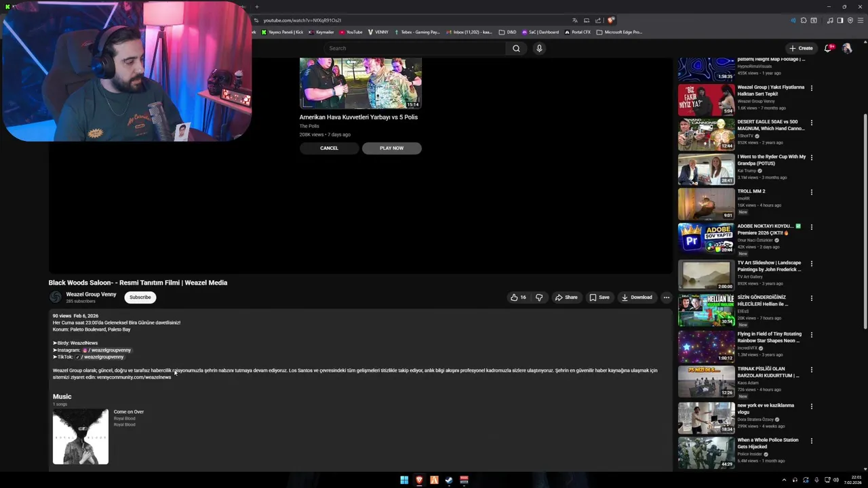Open the weazelgroupvenny TikTok link

[x=102, y=357]
